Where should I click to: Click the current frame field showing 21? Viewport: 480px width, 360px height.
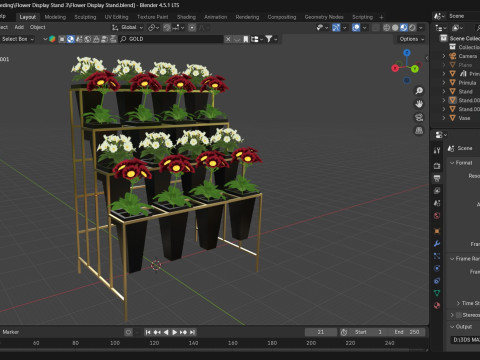321,332
